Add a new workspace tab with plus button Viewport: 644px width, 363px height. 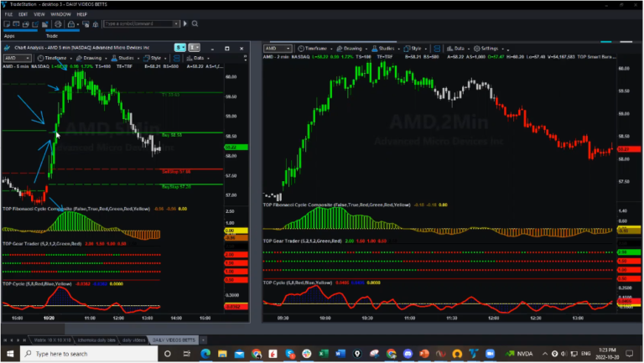point(203,340)
